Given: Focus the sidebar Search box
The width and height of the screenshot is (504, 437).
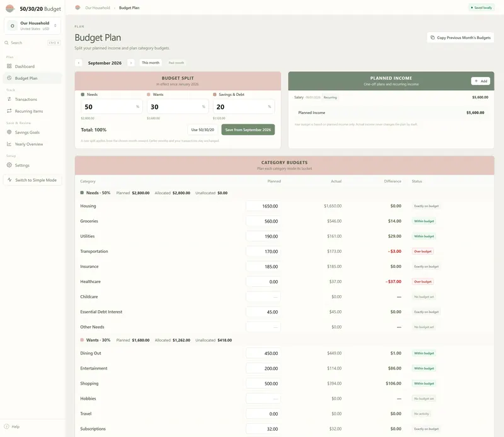Looking at the screenshot, I should (x=33, y=42).
